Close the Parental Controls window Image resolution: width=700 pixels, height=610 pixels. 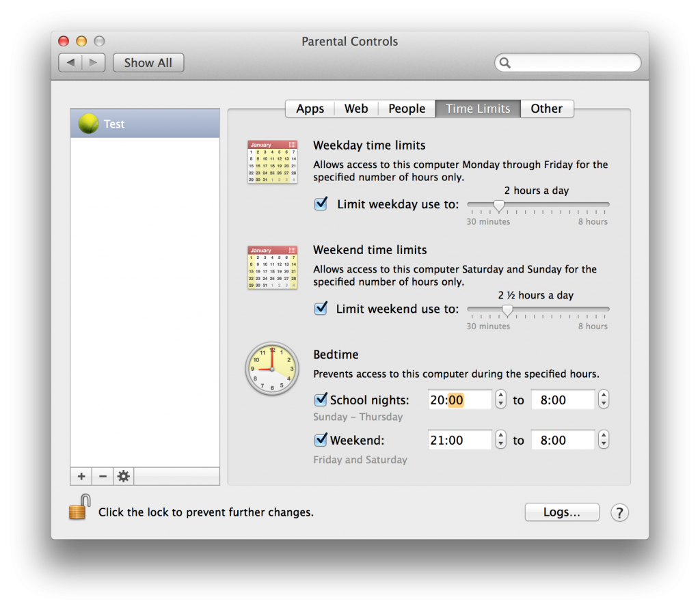click(x=64, y=41)
